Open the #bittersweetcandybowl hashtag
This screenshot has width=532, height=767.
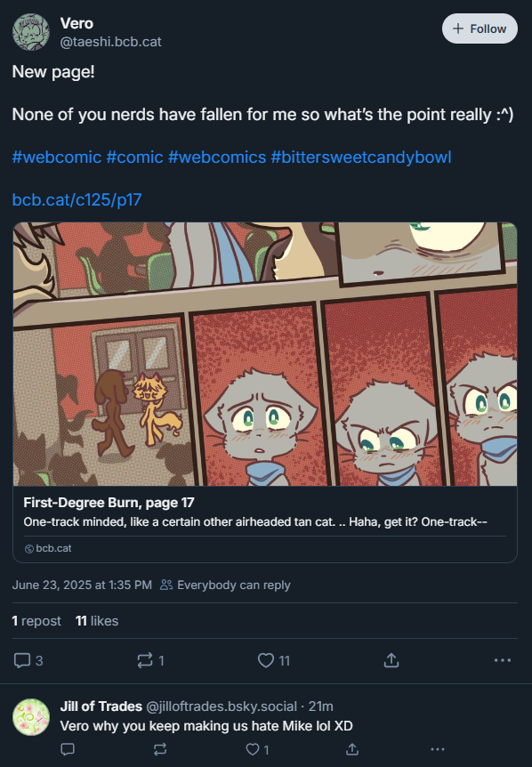tap(361, 157)
